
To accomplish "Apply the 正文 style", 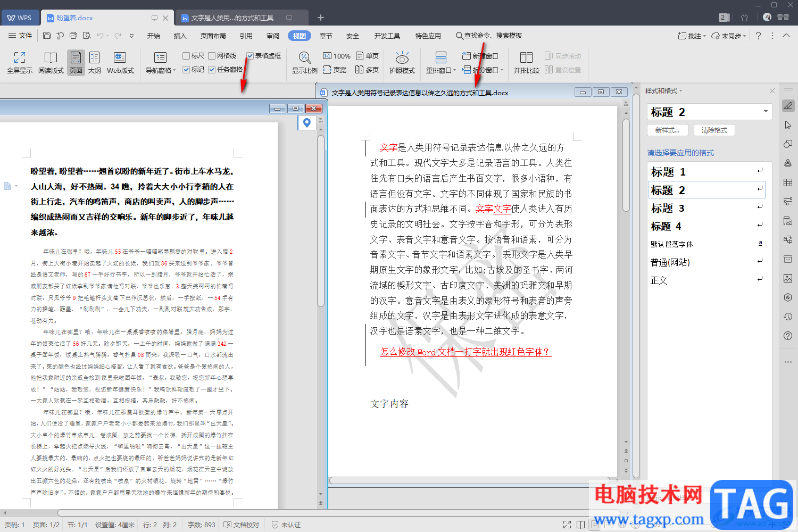I will 707,280.
